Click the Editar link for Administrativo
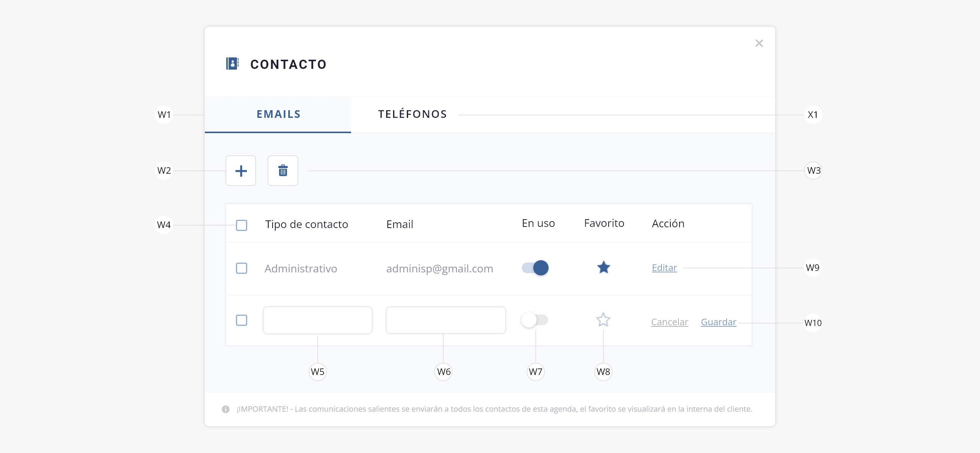 click(x=664, y=267)
